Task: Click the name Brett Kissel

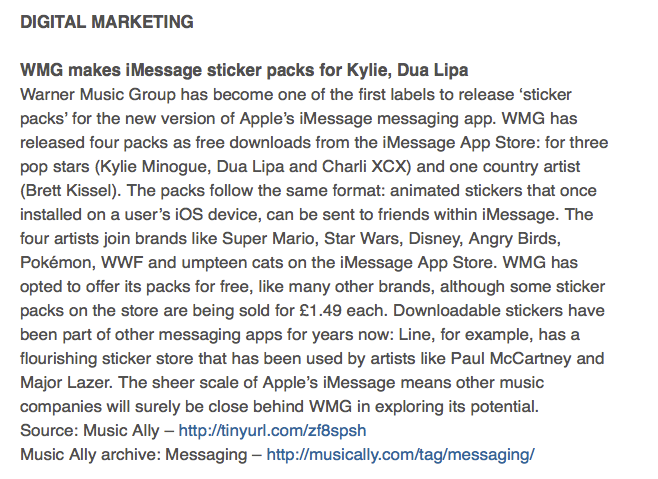Action: click(x=71, y=191)
